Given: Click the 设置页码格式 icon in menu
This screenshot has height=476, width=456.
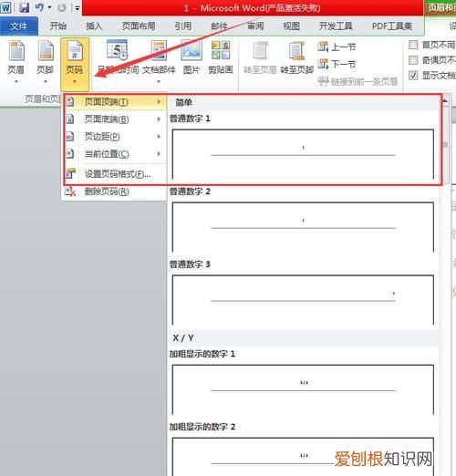Looking at the screenshot, I should click(70, 173).
